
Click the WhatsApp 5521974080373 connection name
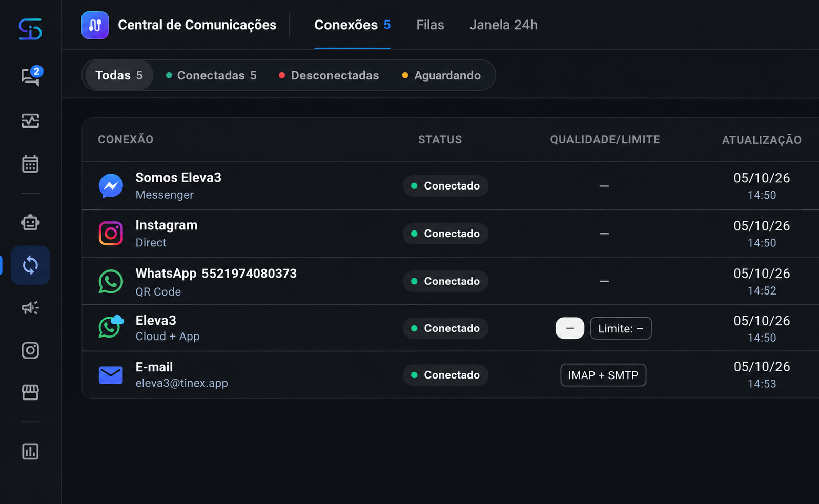pos(216,274)
